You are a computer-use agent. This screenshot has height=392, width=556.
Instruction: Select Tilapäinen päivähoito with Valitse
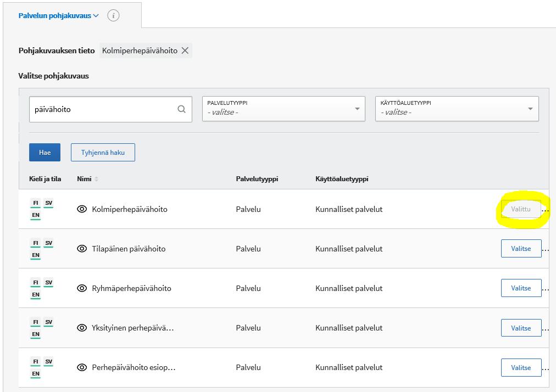521,249
